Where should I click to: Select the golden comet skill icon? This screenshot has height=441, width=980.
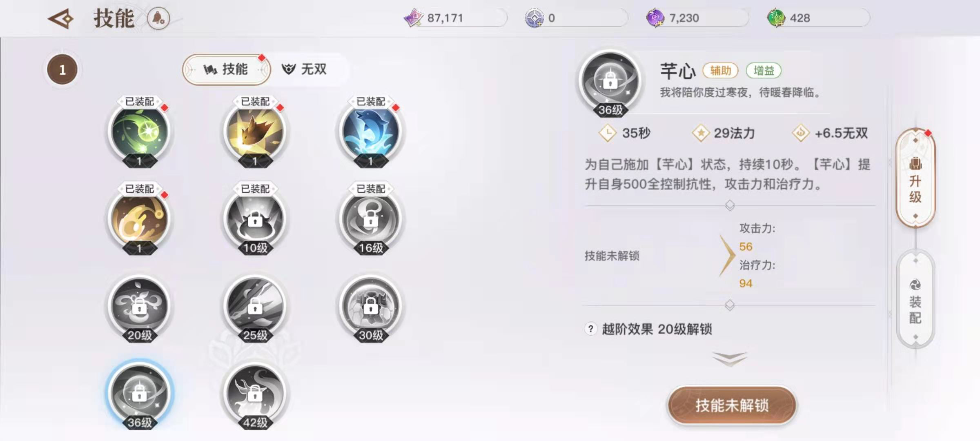(139, 219)
